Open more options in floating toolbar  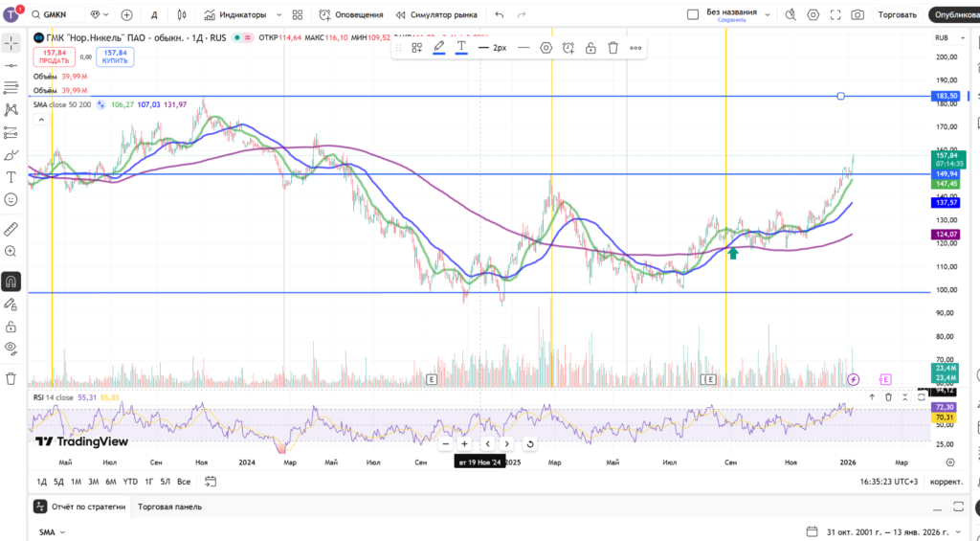[x=635, y=48]
